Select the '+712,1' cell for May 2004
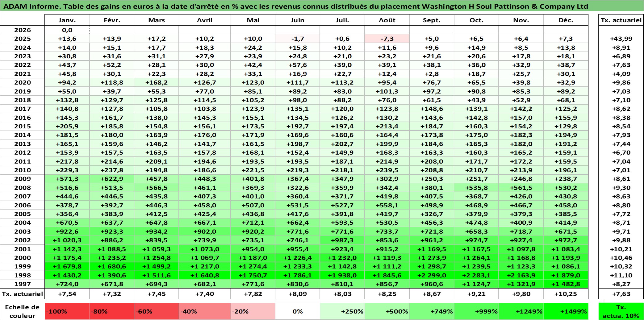 tap(253, 222)
